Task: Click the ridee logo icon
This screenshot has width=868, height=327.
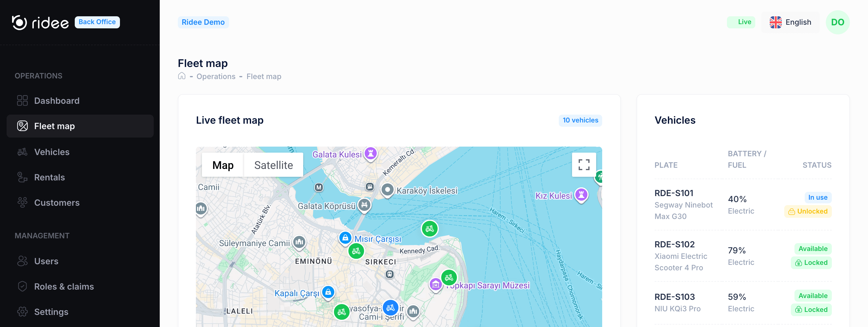Action: [19, 22]
